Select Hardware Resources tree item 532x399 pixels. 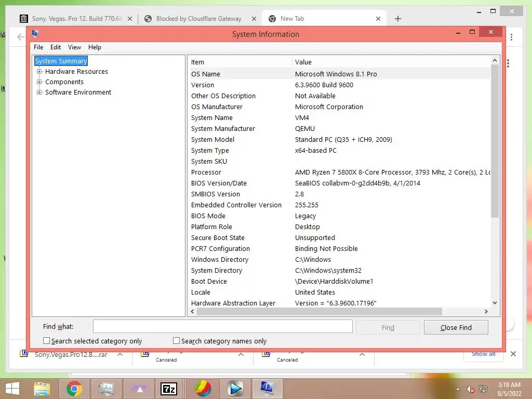[x=77, y=72]
